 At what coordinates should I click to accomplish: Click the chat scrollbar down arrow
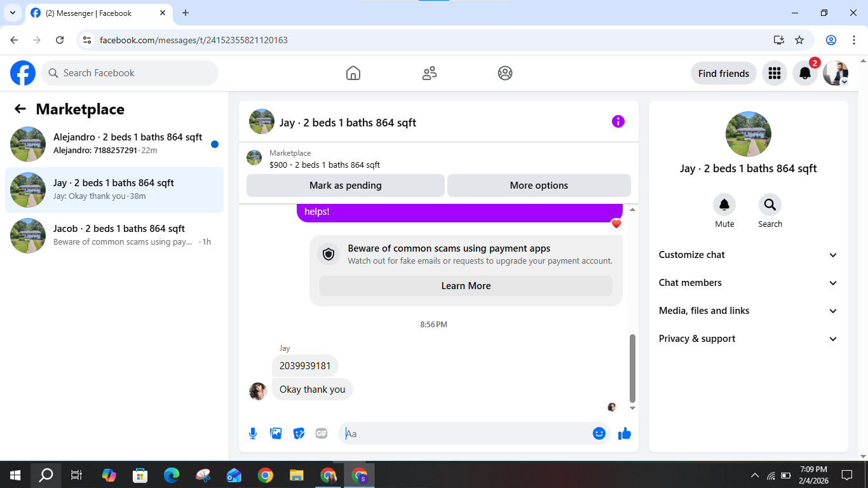pyautogui.click(x=632, y=408)
